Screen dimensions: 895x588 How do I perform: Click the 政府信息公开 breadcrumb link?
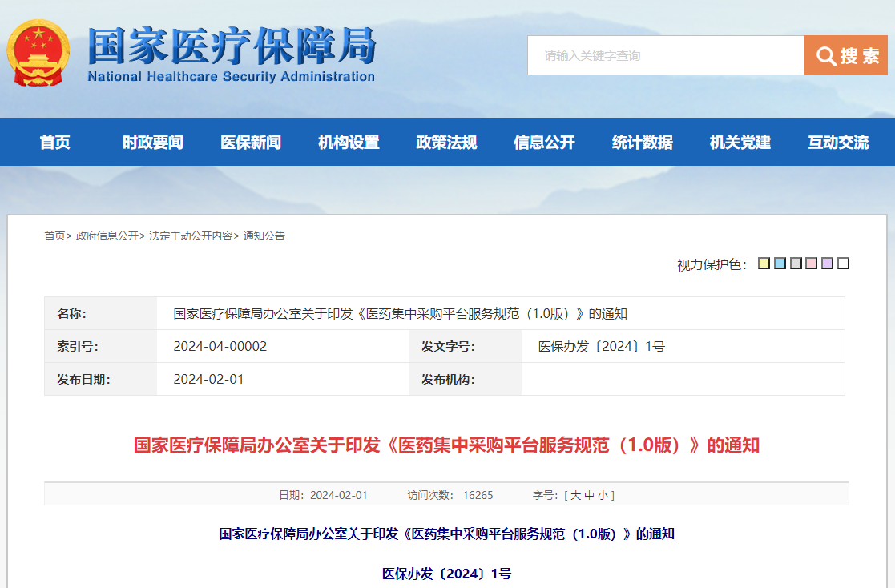tap(107, 236)
